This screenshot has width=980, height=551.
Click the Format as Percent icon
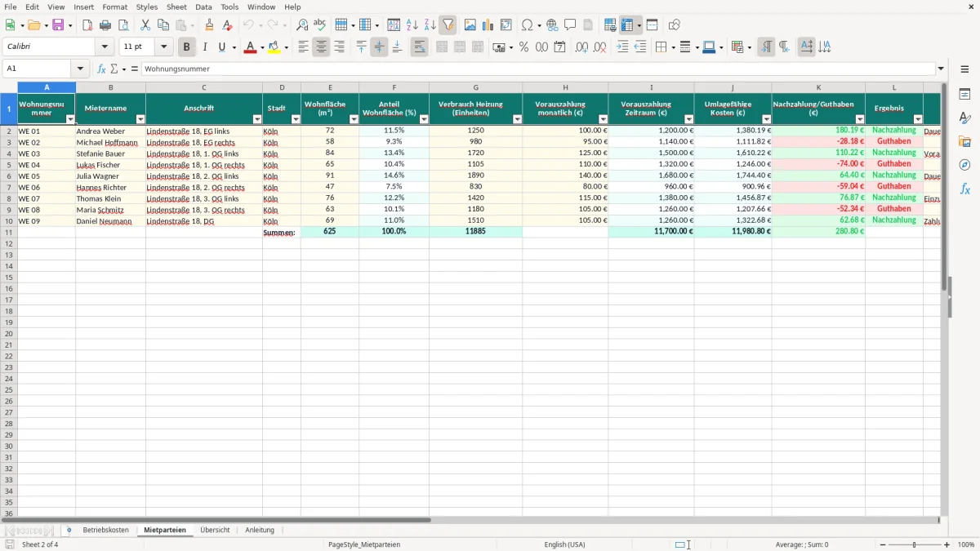524,47
